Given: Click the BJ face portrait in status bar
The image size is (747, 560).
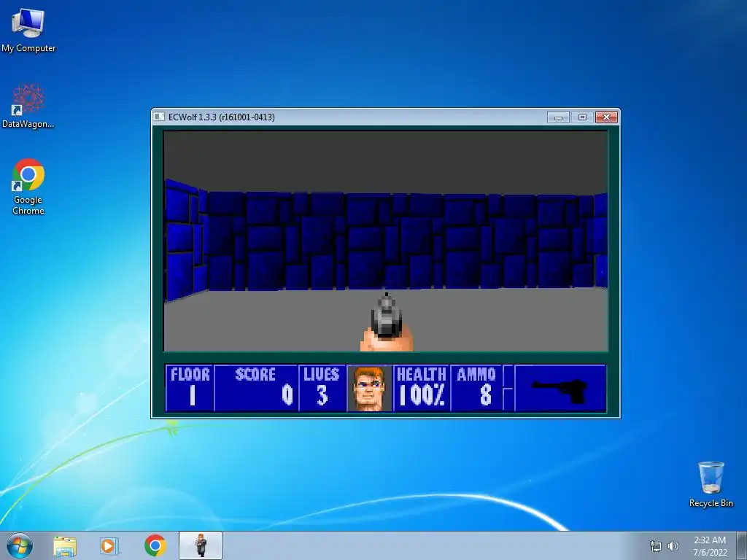Looking at the screenshot, I should tap(369, 388).
